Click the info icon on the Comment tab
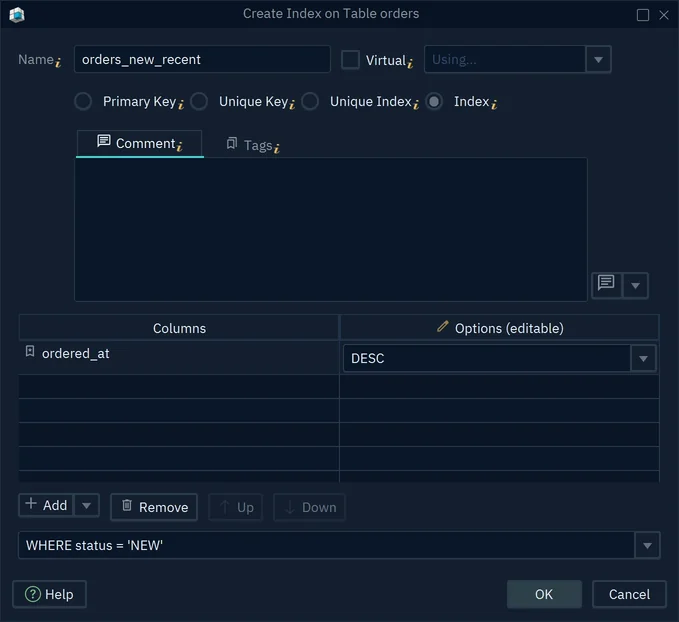The image size is (679, 622). click(179, 146)
